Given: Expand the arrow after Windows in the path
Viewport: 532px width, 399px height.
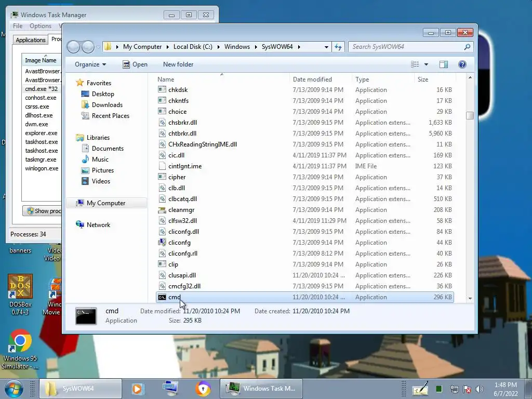Looking at the screenshot, I should [256, 47].
